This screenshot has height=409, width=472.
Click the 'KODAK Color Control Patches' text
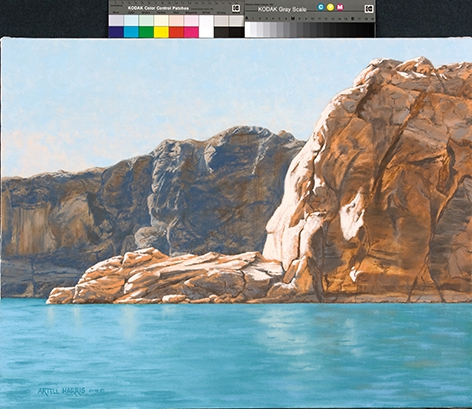point(158,8)
